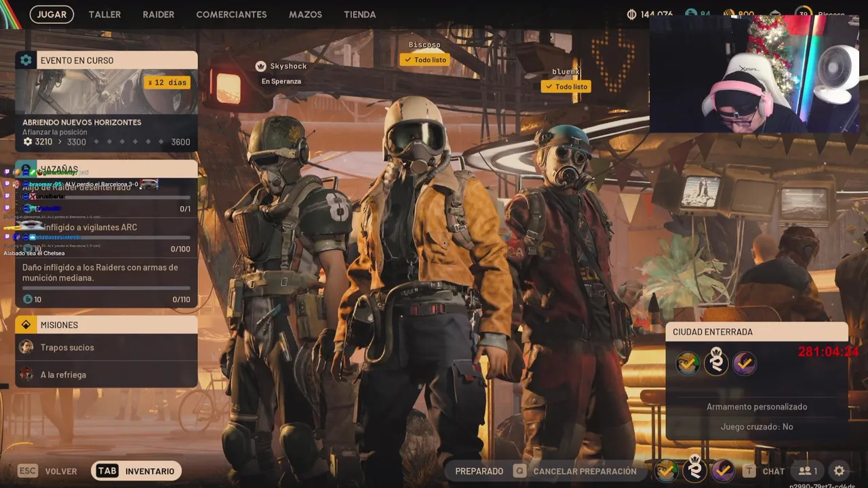Select the MAZOS tab
The height and width of the screenshot is (488, 868).
pos(305,14)
